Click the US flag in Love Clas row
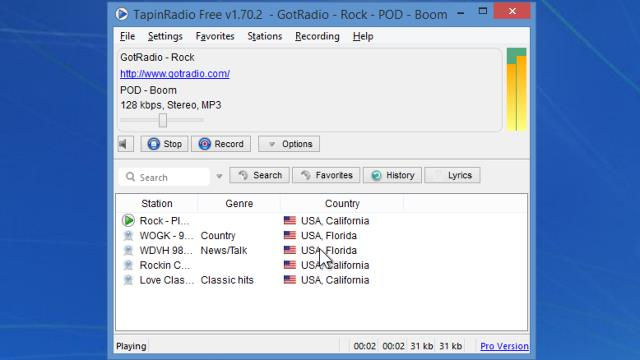640x360 pixels. (x=290, y=280)
